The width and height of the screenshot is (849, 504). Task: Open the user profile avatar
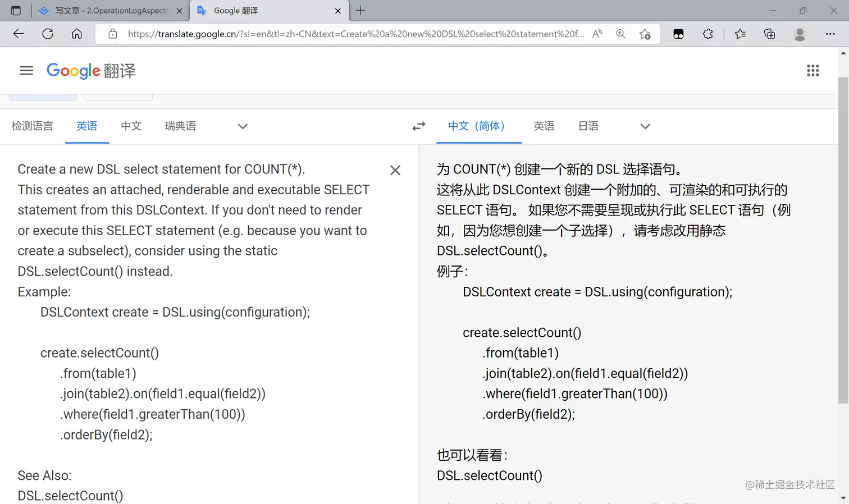(x=800, y=34)
